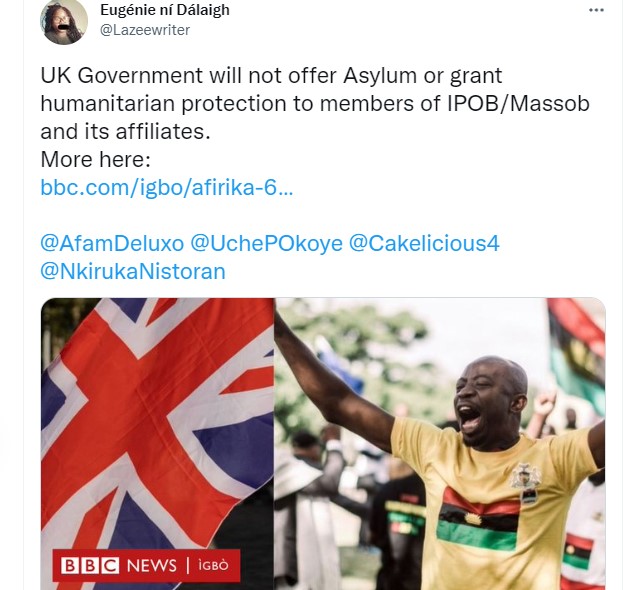Open the @NkirukaNistoran mention

pyautogui.click(x=133, y=272)
